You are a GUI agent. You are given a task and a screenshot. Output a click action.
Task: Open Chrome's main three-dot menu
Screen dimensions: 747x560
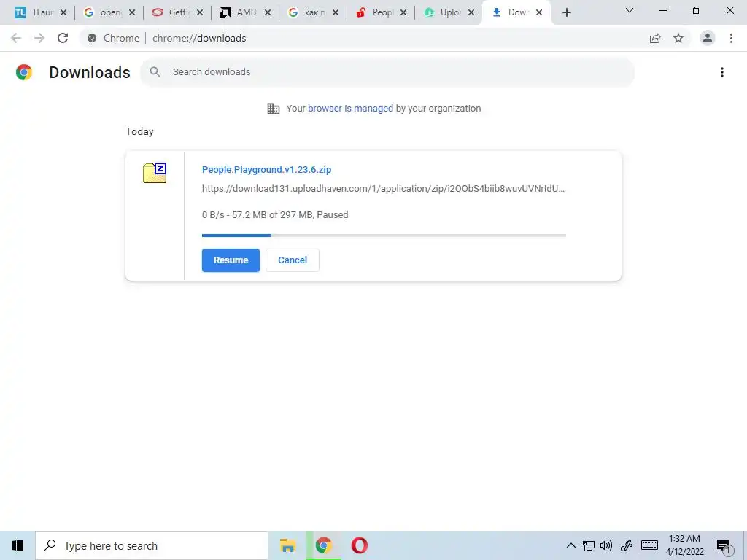[x=731, y=38]
